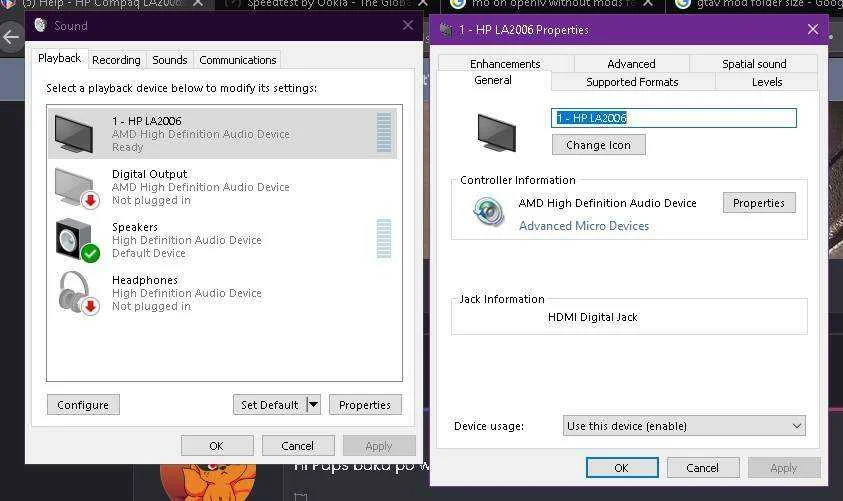843x501 pixels.
Task: Click the 'HDMI Digital Jack' text
Action: 592,317
